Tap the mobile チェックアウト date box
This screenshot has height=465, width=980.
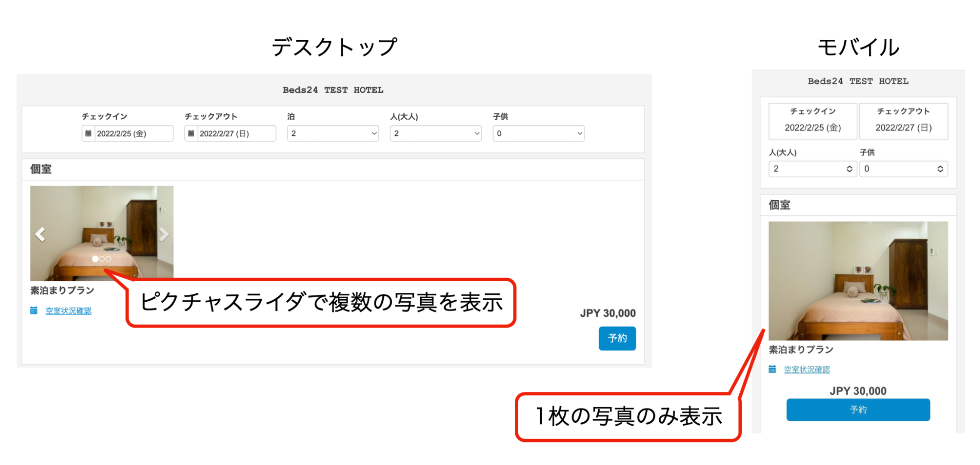tap(903, 121)
